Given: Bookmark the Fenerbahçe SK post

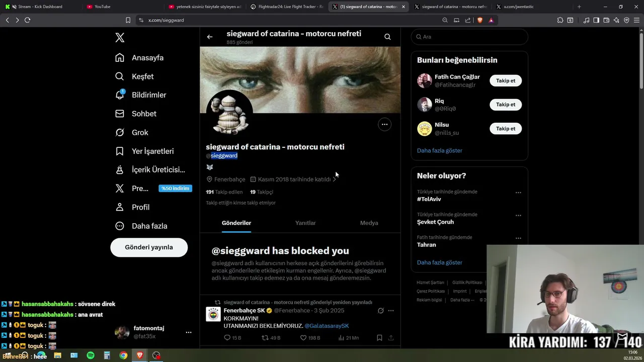Looking at the screenshot, I should [379, 338].
